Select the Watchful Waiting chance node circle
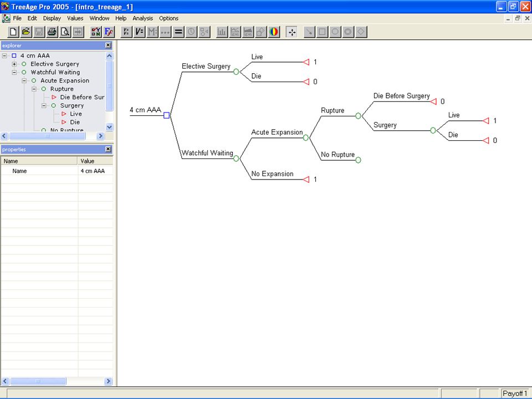Screen dimensions: 532x399 (x=236, y=158)
